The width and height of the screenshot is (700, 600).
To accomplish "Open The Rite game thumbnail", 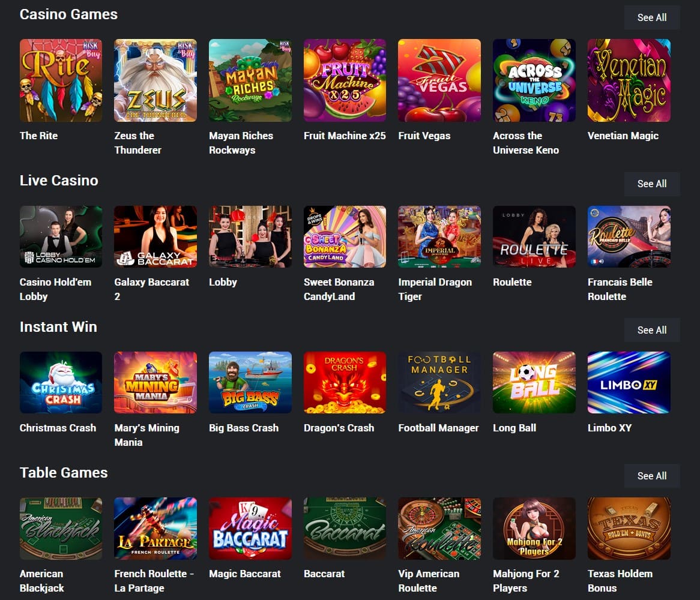I will point(61,80).
